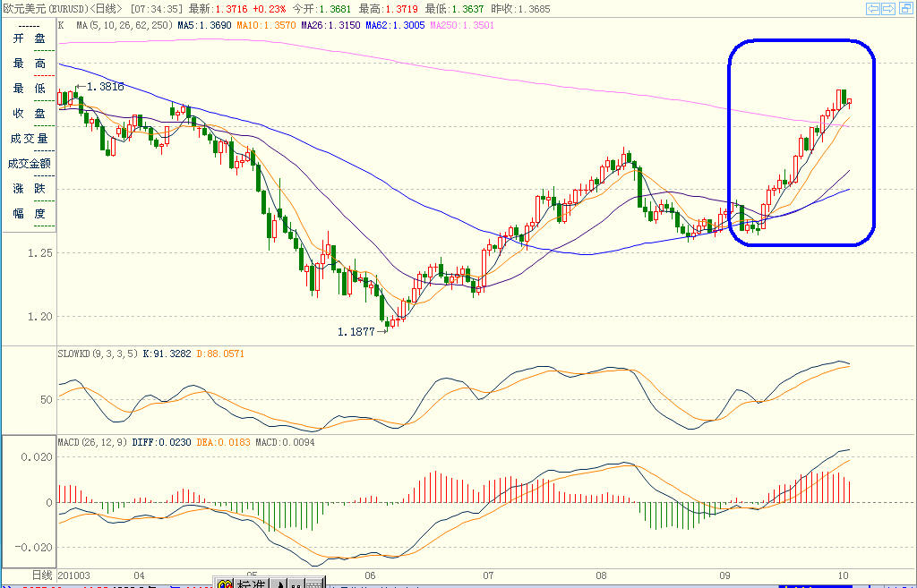Select the 最低 field in the side panel

click(30, 89)
